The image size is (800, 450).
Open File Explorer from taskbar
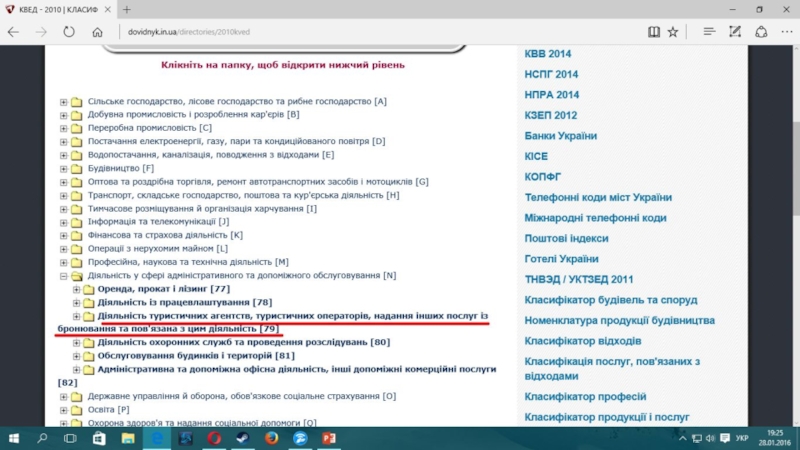(128, 438)
